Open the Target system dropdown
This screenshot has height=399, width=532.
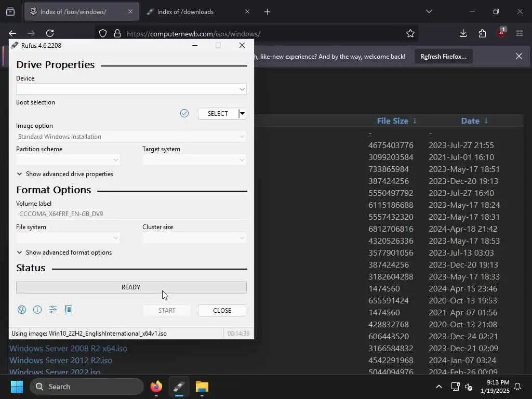coord(194,160)
